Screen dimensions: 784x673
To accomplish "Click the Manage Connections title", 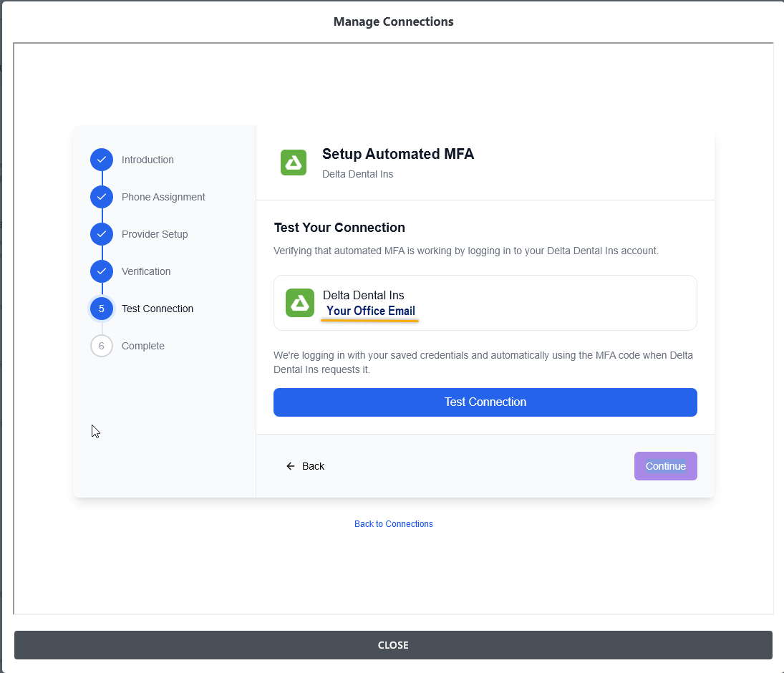I will pos(394,21).
